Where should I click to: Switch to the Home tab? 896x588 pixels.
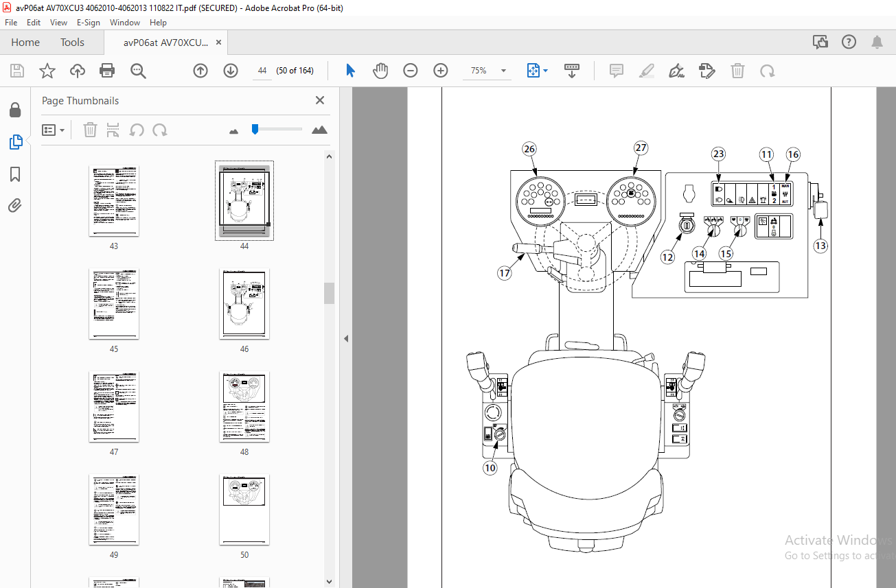(25, 43)
